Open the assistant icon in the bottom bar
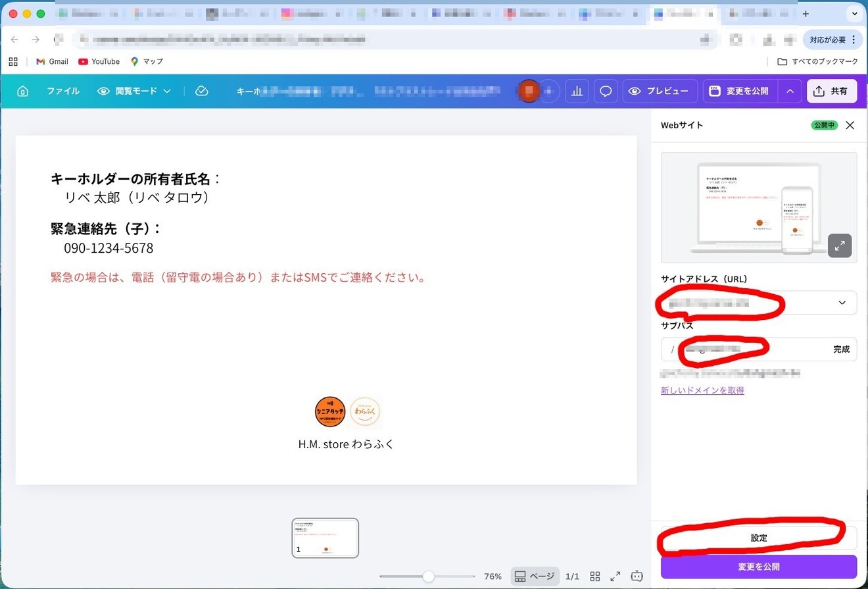Image resolution: width=868 pixels, height=589 pixels. pos(637,576)
